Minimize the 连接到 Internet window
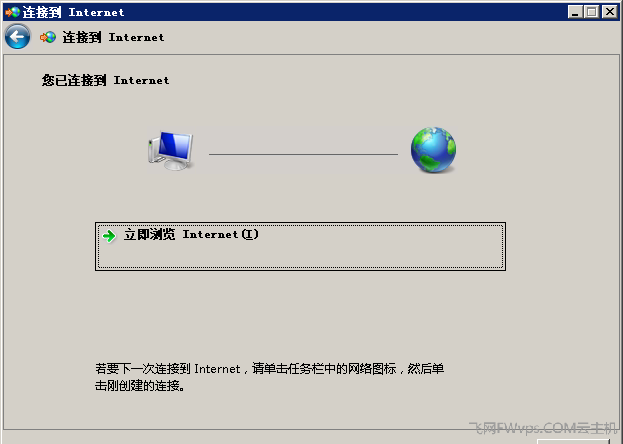Viewport: 623px width, 444px height. tap(575, 12)
